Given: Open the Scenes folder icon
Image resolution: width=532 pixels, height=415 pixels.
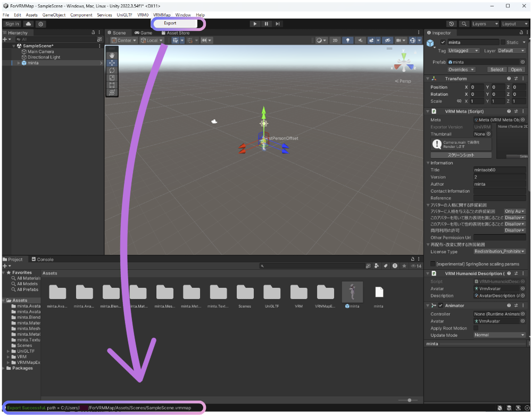Looking at the screenshot, I should (245, 292).
